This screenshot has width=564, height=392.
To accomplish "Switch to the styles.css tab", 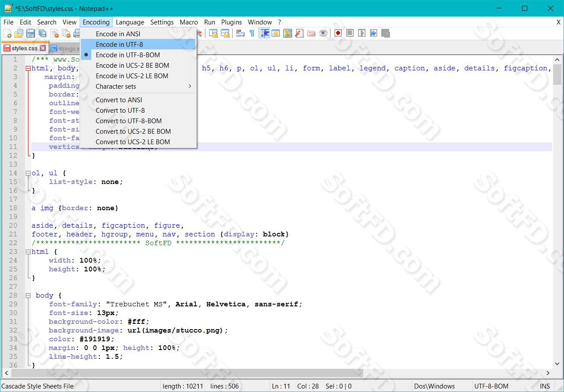I will point(24,48).
